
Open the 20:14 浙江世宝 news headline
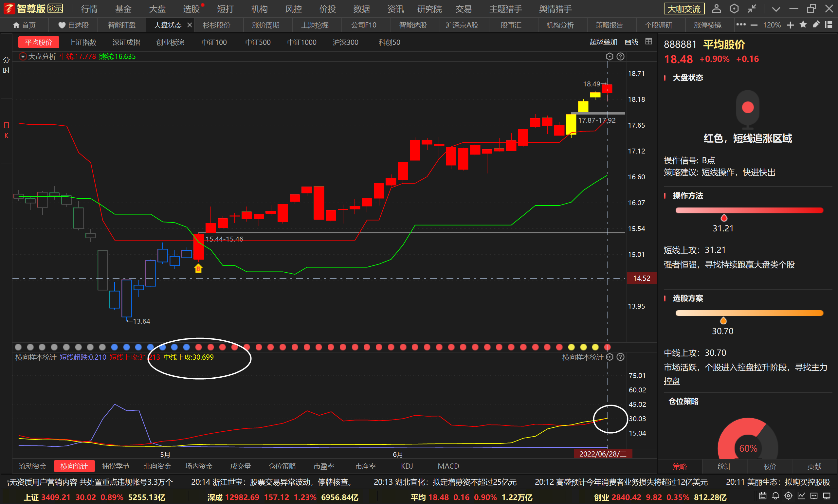click(x=274, y=482)
